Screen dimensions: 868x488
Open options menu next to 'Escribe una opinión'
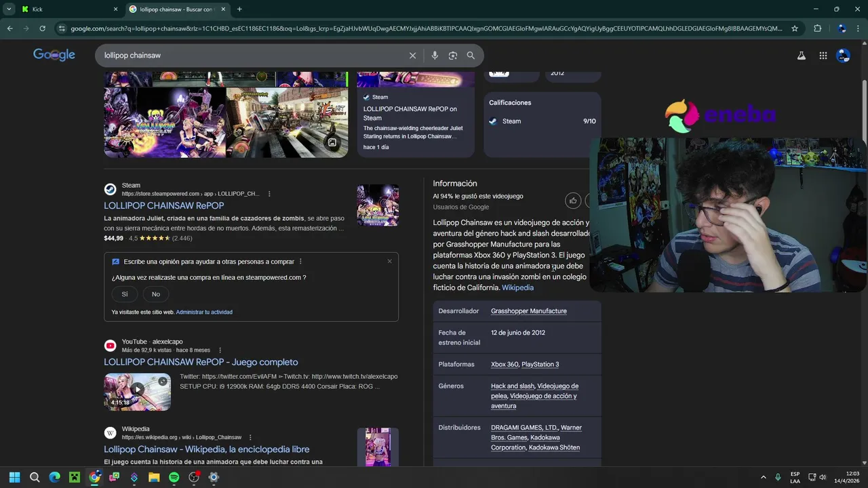point(300,262)
